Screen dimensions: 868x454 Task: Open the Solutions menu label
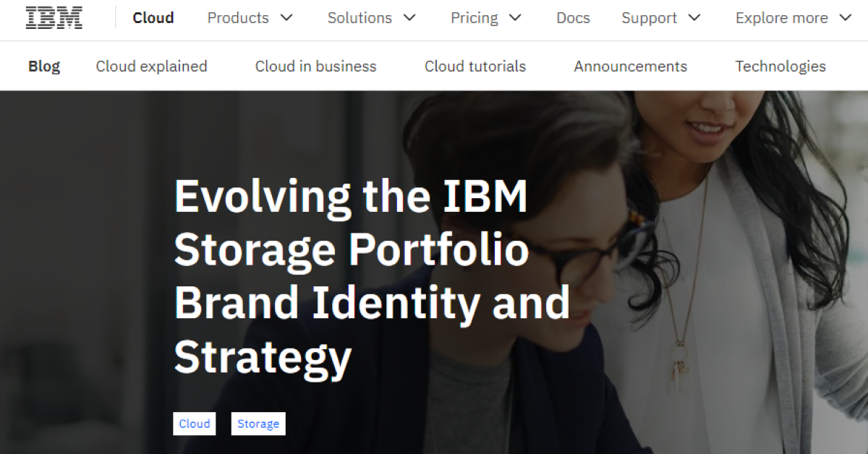359,18
